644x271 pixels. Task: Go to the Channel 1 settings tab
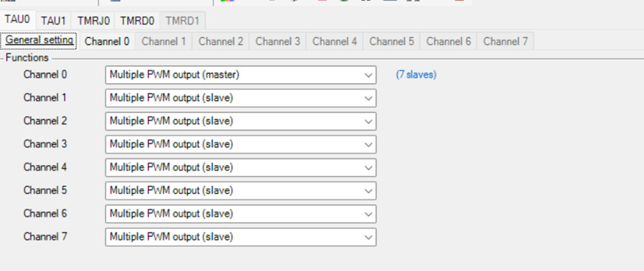tap(164, 41)
